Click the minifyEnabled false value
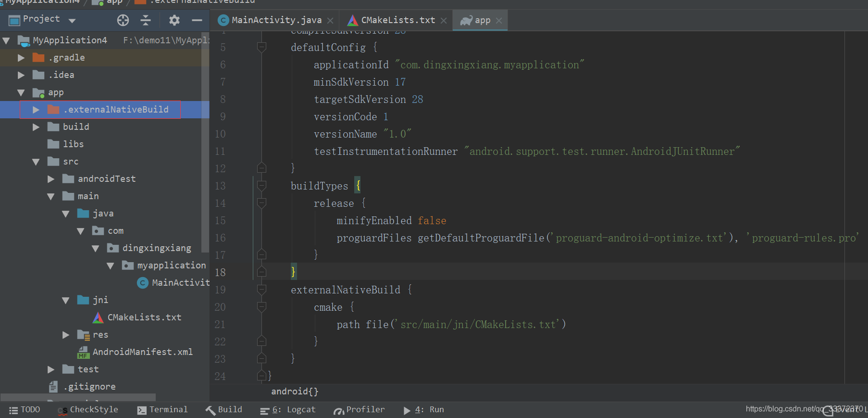868x418 pixels. (x=432, y=221)
